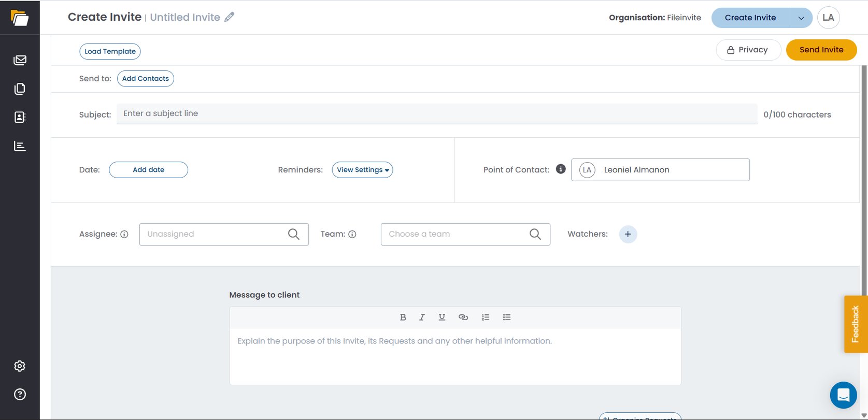Open the Help question mark icon
This screenshot has height=420, width=868.
click(x=20, y=395)
